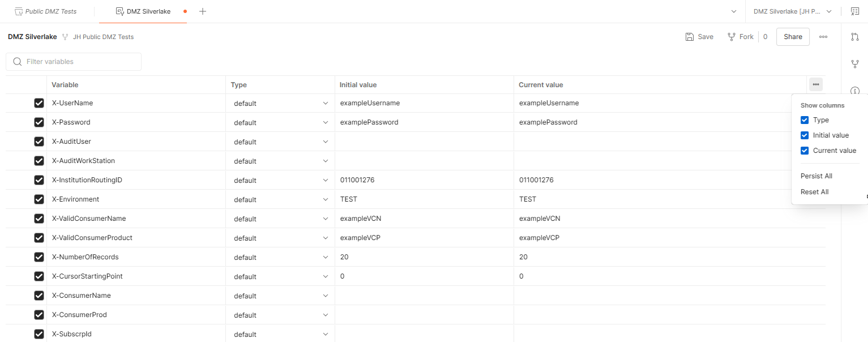Click the info icon on the right edge
868x342 pixels.
point(855,91)
